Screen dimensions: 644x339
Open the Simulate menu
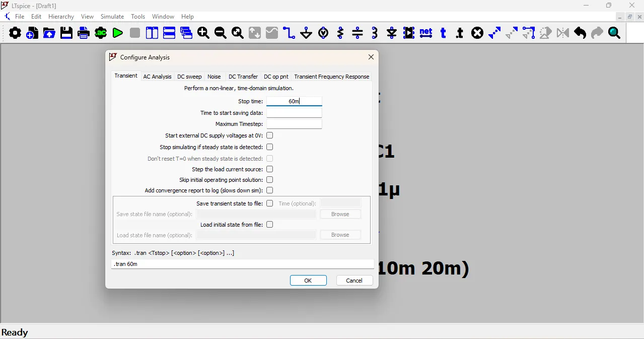tap(112, 17)
